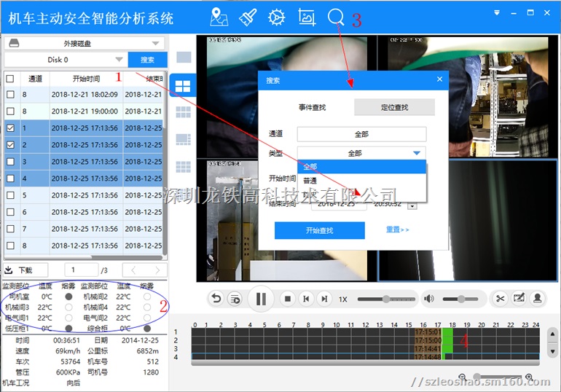Open the gear playback settings icon
Screen dimensions: 561x392
tap(277, 17)
